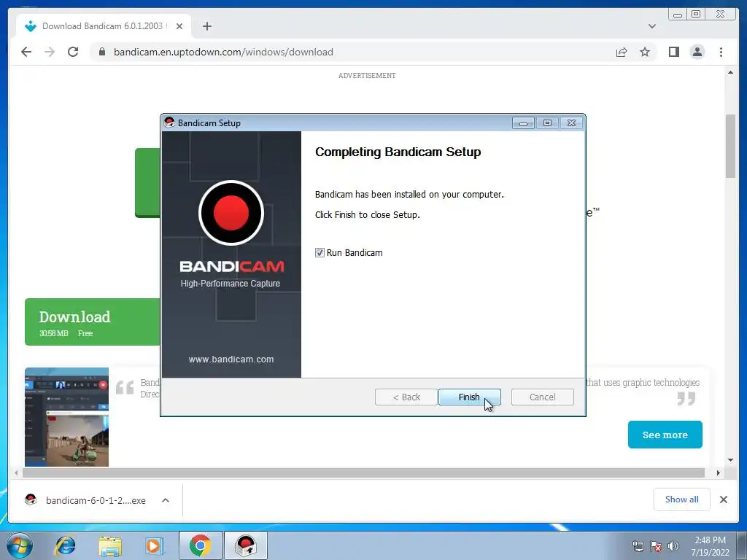This screenshot has height=560, width=747.
Task: Launch Internet Explorer from taskbar
Action: click(x=65, y=545)
